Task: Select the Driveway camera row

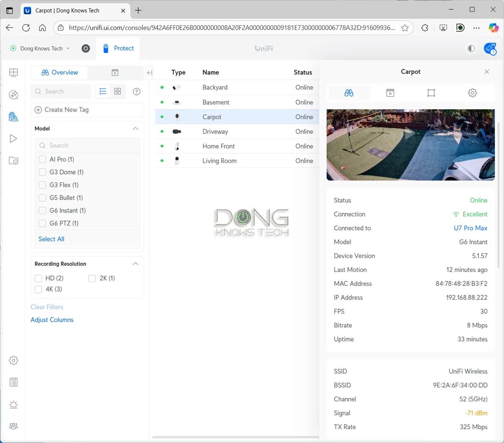Action: (x=237, y=131)
